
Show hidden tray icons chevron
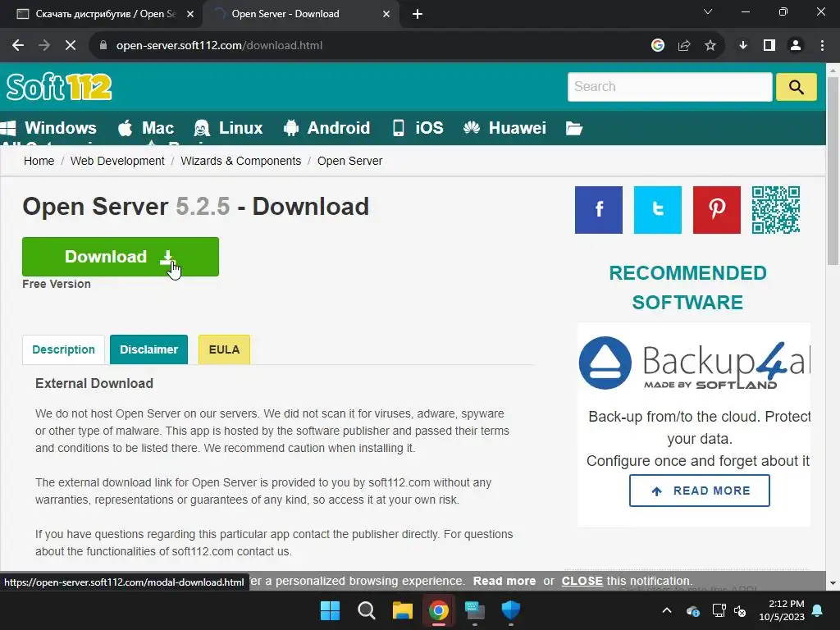[667, 610]
